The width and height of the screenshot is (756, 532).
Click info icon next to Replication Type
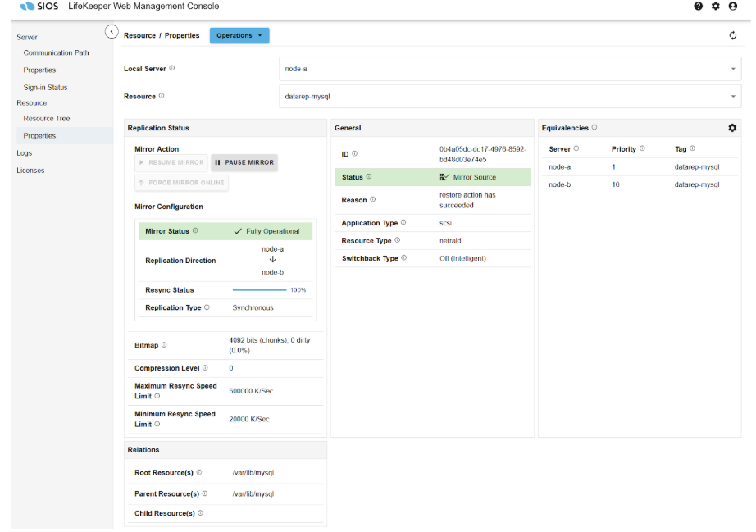point(207,307)
